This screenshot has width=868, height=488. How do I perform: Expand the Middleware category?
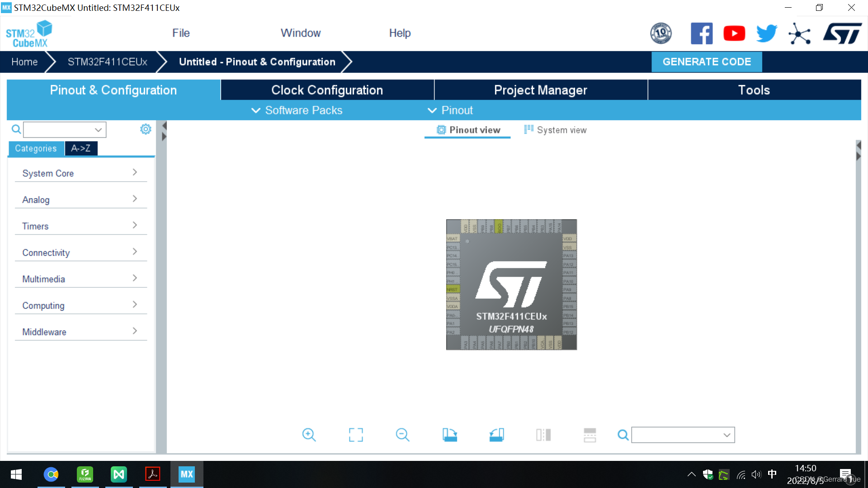click(x=81, y=332)
